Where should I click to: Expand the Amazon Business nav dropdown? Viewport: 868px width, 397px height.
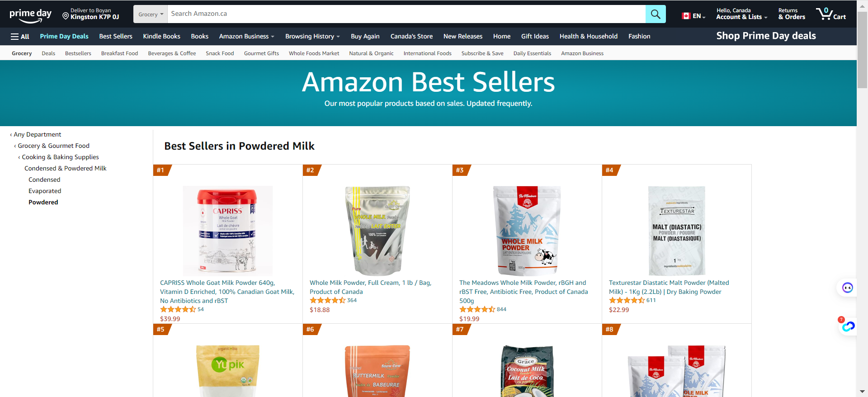coord(246,37)
